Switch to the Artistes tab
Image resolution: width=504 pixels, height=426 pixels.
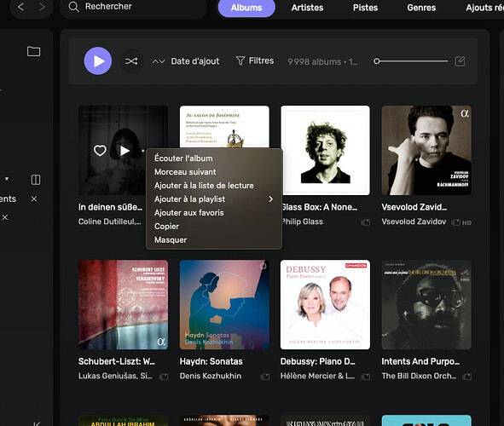click(x=307, y=8)
